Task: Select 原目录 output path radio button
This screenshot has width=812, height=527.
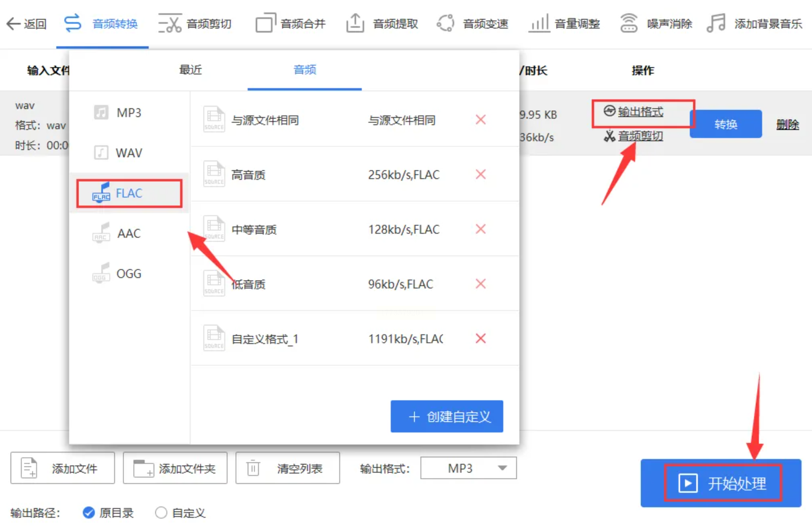Action: point(88,513)
